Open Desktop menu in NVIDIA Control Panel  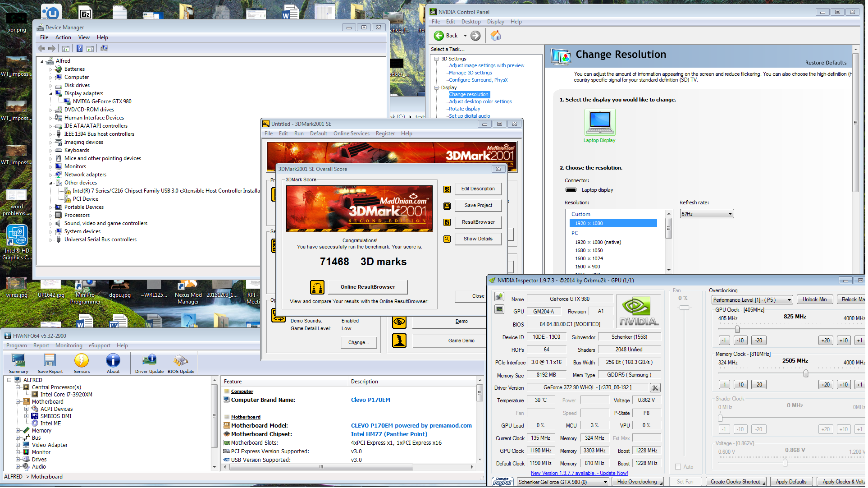(471, 22)
